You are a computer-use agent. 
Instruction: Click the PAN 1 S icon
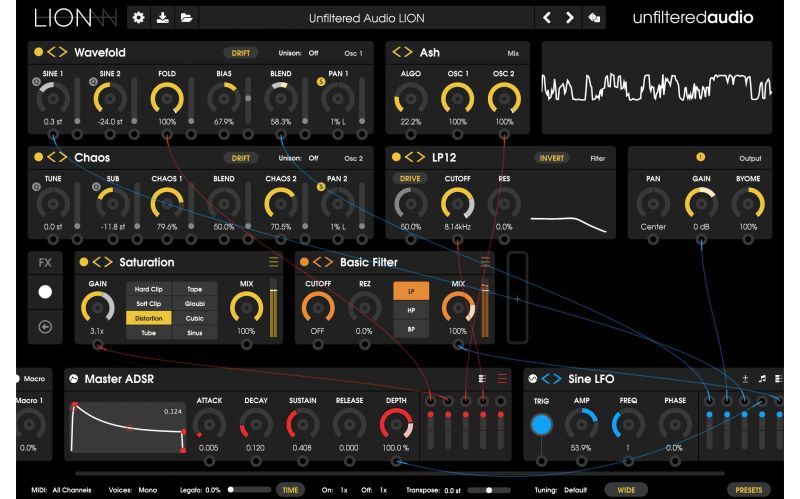tap(321, 82)
